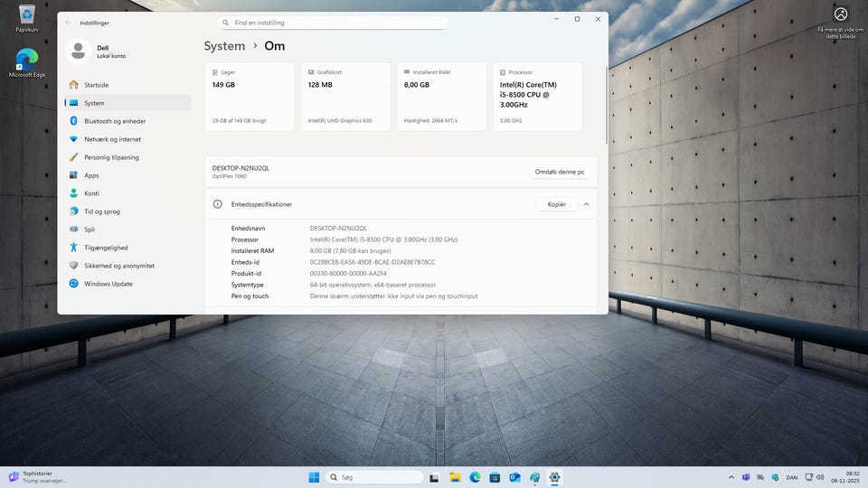Open Papirkurv recycle bin on desktop
Image resolution: width=868 pixels, height=488 pixels.
coord(26,17)
